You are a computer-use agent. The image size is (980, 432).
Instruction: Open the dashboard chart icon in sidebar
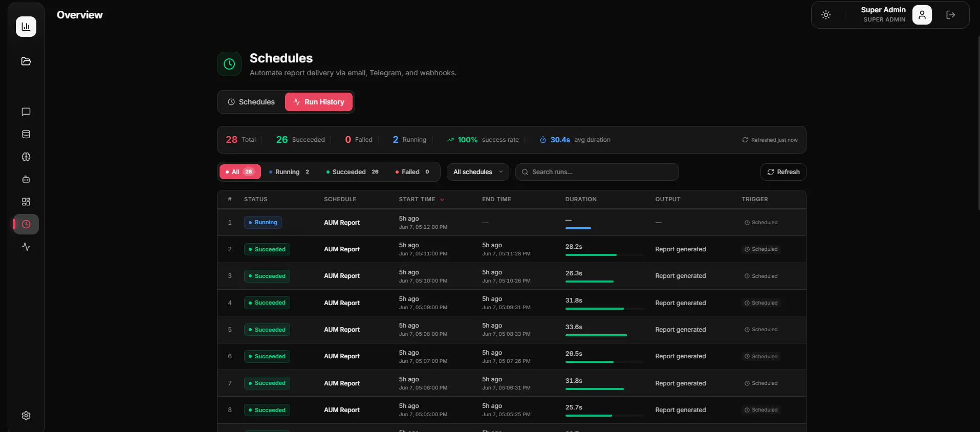click(26, 27)
